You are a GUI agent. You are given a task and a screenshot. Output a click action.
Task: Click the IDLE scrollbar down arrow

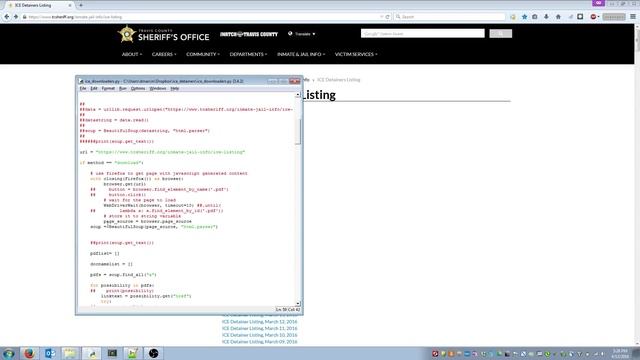coord(298,303)
